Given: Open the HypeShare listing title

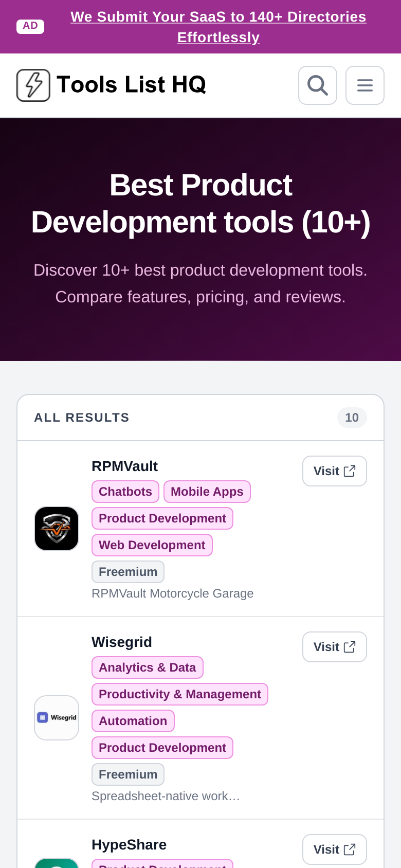Looking at the screenshot, I should coord(129,845).
